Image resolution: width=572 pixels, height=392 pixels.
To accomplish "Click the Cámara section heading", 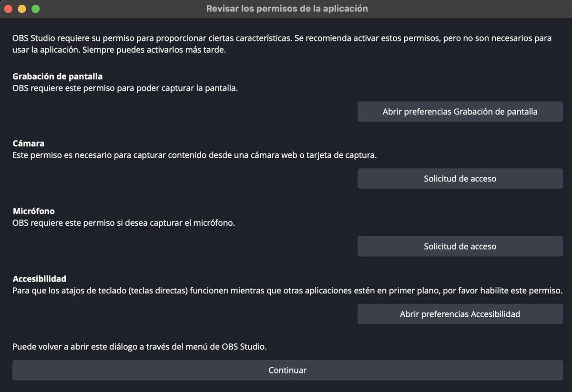I will [29, 143].
